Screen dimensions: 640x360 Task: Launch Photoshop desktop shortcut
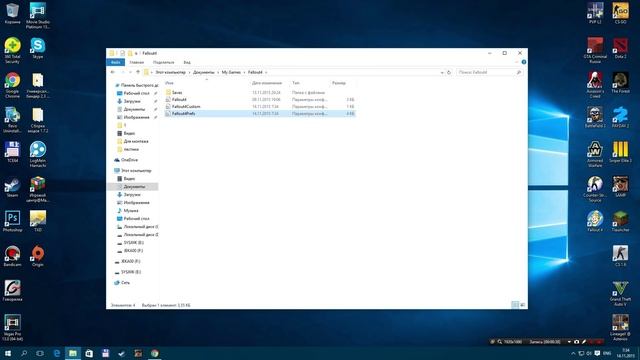point(12,222)
